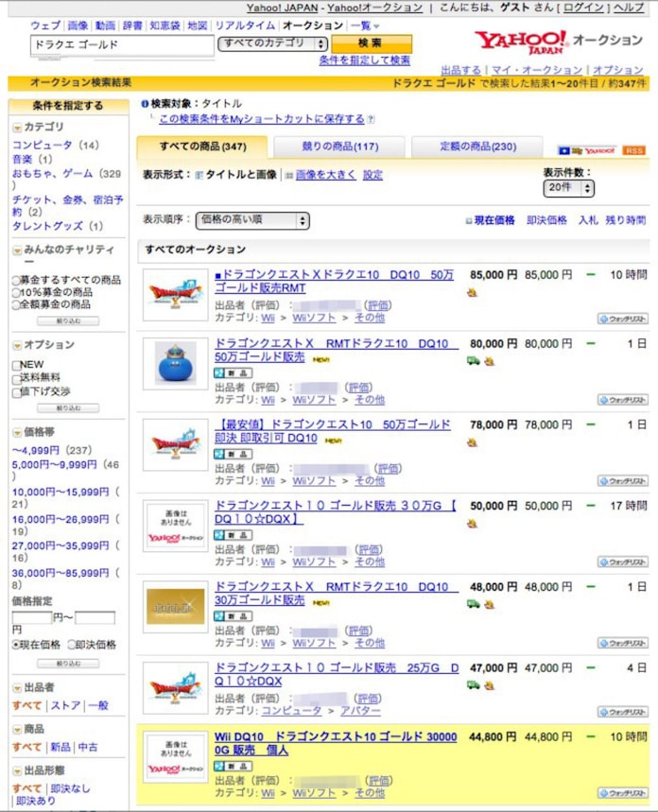Add the 85,000 yen listing to watchlist
The height and width of the screenshot is (812, 658).
(622, 319)
